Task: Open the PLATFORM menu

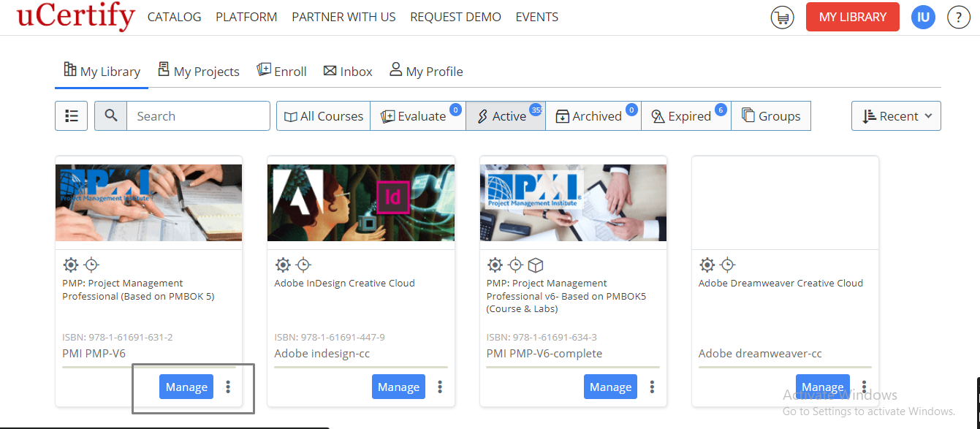Action: point(246,17)
